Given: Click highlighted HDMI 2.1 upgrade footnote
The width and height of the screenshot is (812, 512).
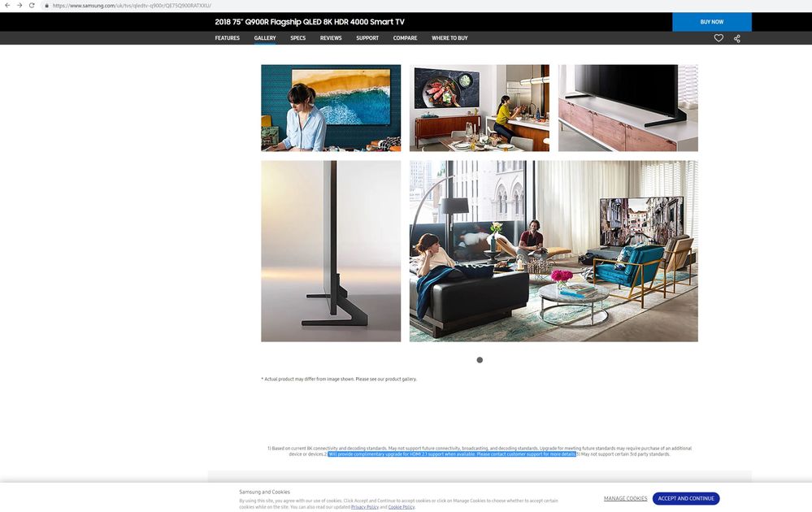Looking at the screenshot, I should (452, 454).
